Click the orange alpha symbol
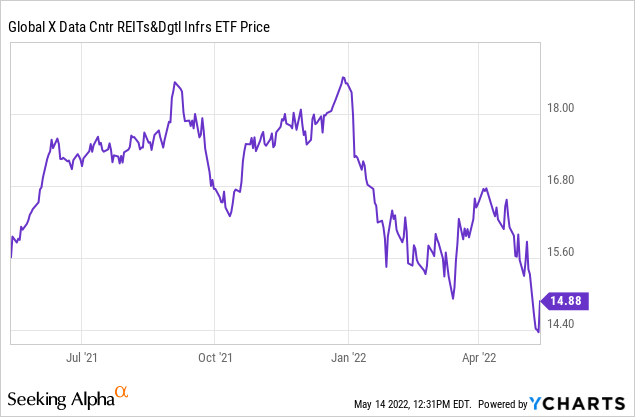Image resolution: width=635 pixels, height=417 pixels. [121, 392]
